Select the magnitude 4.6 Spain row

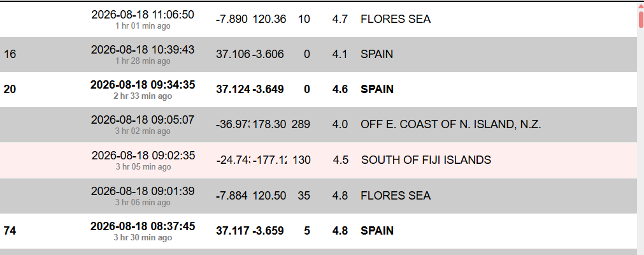click(x=318, y=90)
